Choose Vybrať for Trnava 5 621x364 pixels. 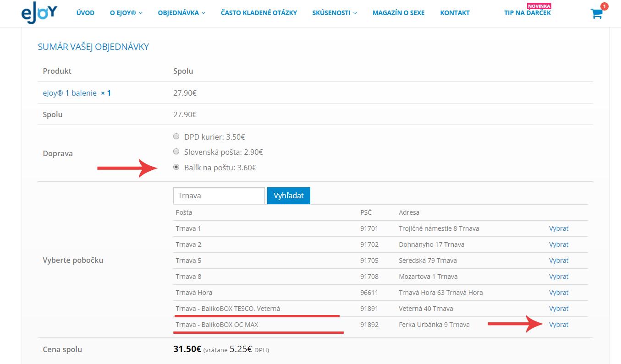[559, 261]
